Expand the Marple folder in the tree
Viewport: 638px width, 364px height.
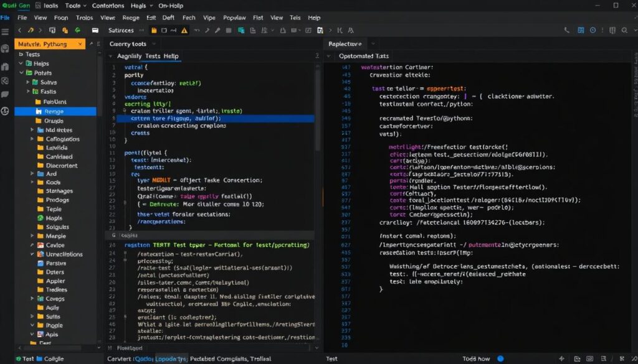(32, 236)
